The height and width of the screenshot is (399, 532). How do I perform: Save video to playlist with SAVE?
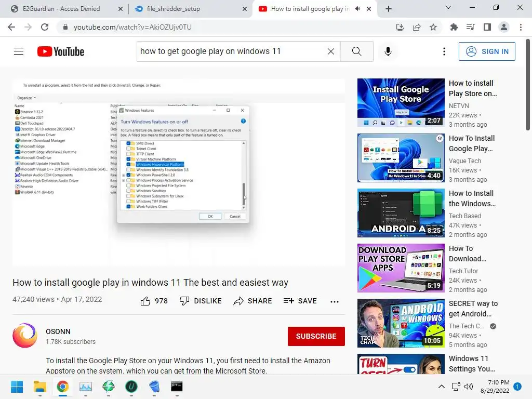300,301
